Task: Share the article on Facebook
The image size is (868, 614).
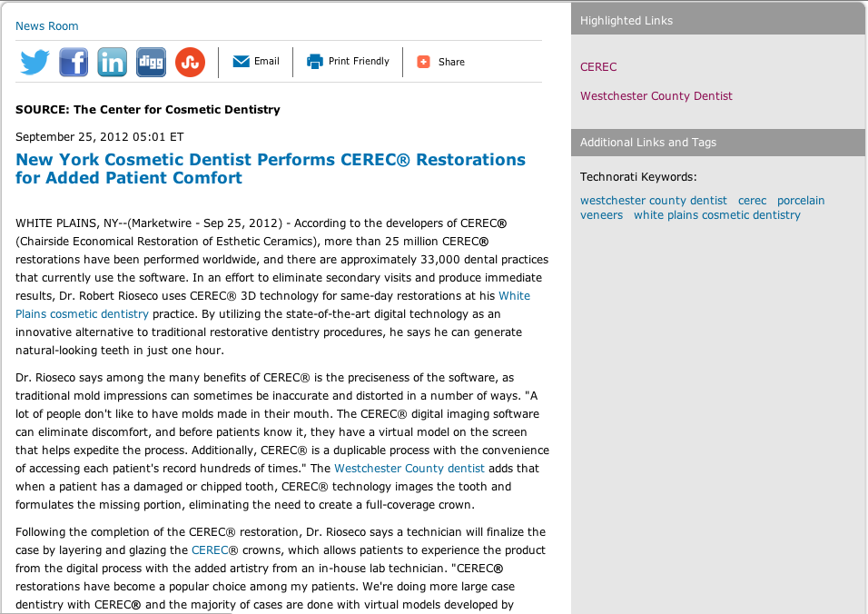Action: click(x=74, y=62)
